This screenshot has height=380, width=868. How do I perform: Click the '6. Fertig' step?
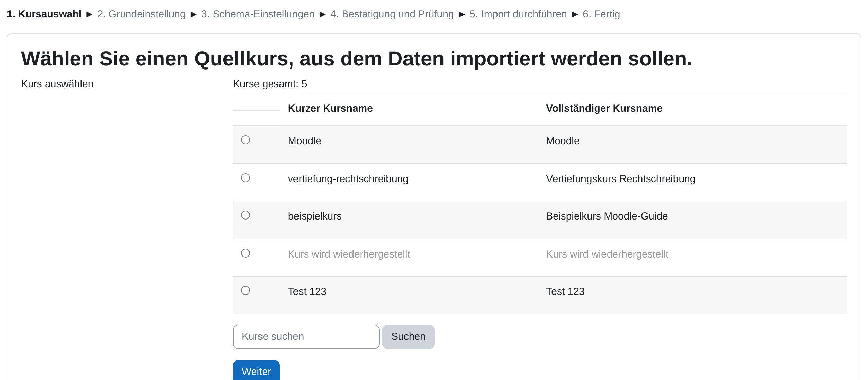601,14
